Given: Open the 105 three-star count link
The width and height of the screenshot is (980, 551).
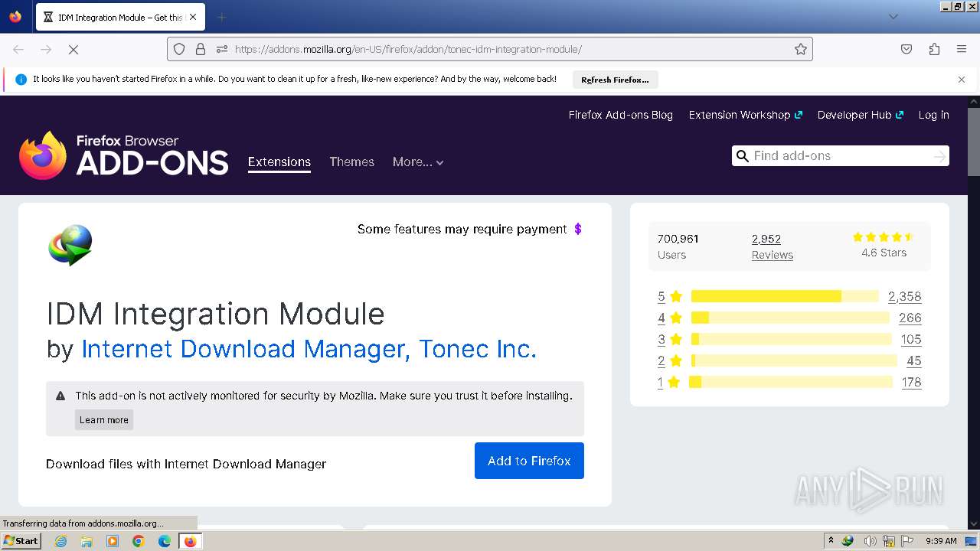Looking at the screenshot, I should [911, 339].
